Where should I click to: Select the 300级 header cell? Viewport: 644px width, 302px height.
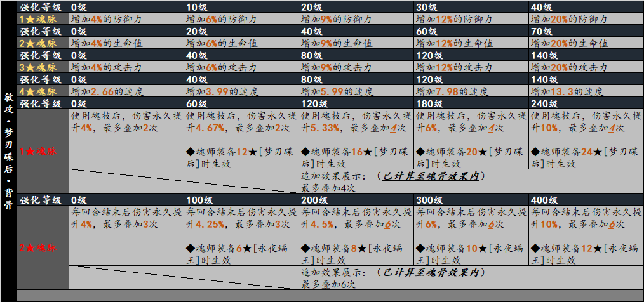click(471, 200)
